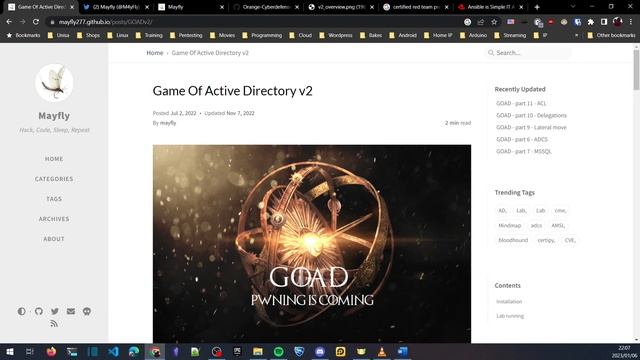Screen dimensions: 640x360
Task: Open the Chrome three-dot menu
Action: pos(631,22)
